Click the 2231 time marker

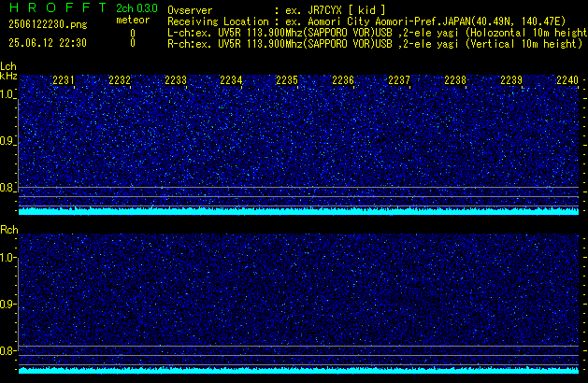click(x=64, y=80)
